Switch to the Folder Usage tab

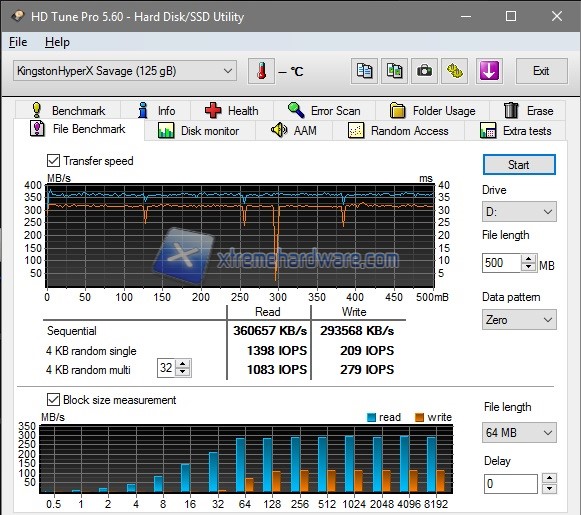[433, 110]
